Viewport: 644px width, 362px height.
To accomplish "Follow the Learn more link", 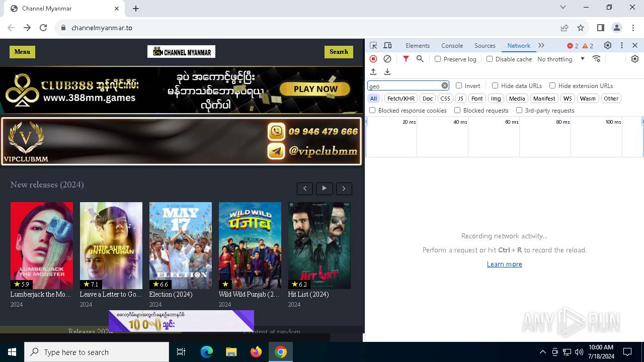I will (x=505, y=264).
